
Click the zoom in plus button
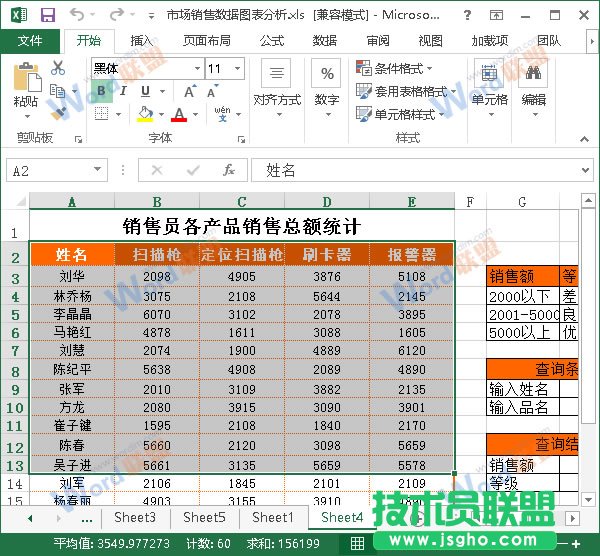(576, 543)
